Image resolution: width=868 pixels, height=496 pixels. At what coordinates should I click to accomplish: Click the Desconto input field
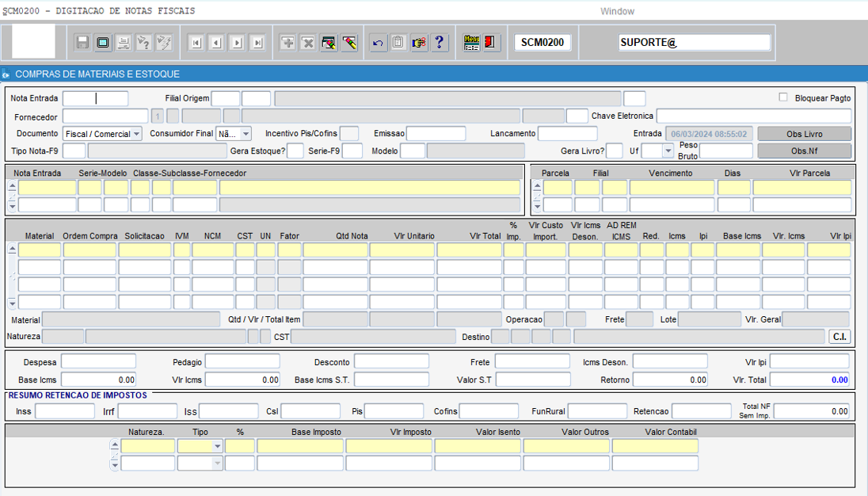[x=391, y=362]
